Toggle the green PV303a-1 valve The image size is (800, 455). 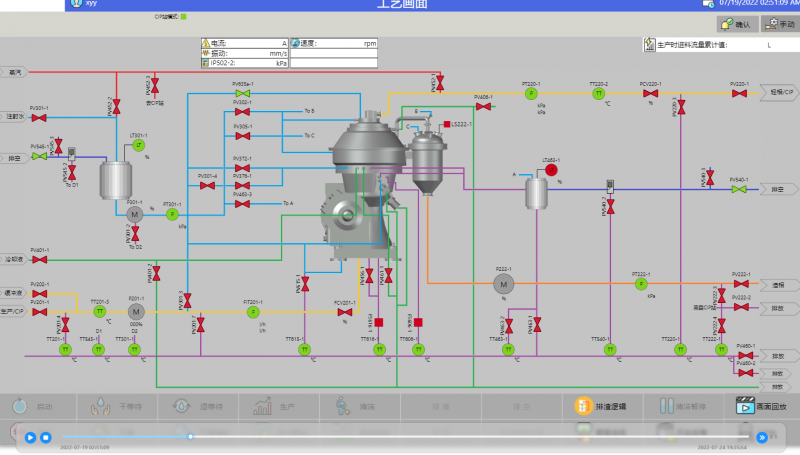[x=242, y=94]
